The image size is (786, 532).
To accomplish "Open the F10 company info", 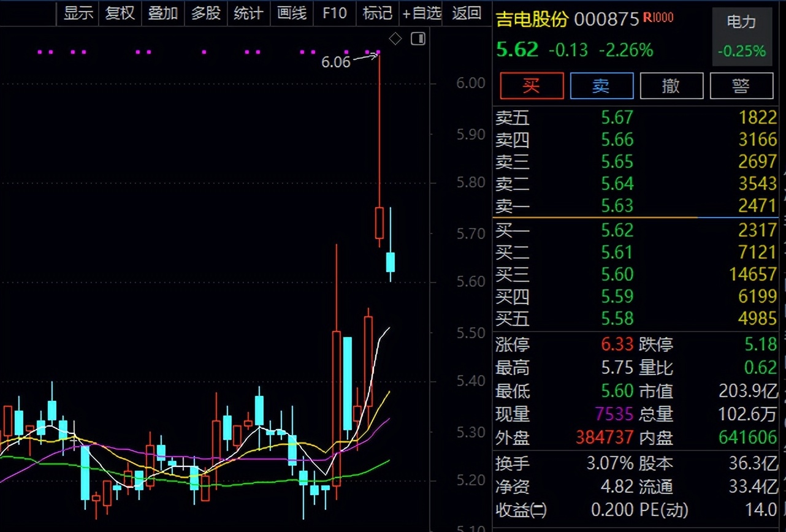I will (x=335, y=13).
